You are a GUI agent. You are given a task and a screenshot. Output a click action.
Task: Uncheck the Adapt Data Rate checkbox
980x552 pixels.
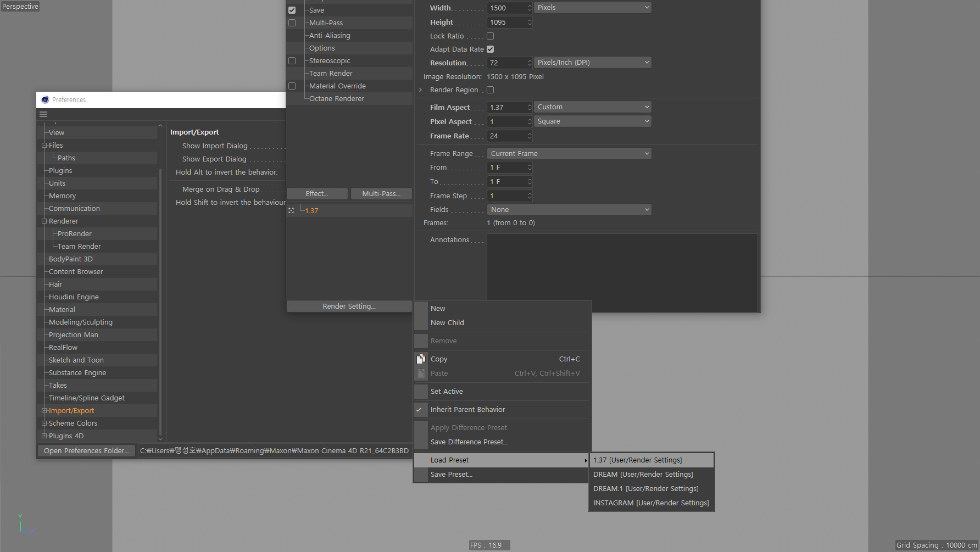tap(490, 49)
